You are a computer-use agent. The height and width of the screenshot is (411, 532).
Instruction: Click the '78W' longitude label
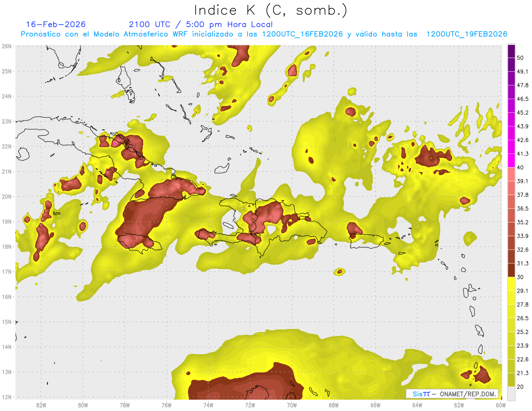(x=125, y=405)
